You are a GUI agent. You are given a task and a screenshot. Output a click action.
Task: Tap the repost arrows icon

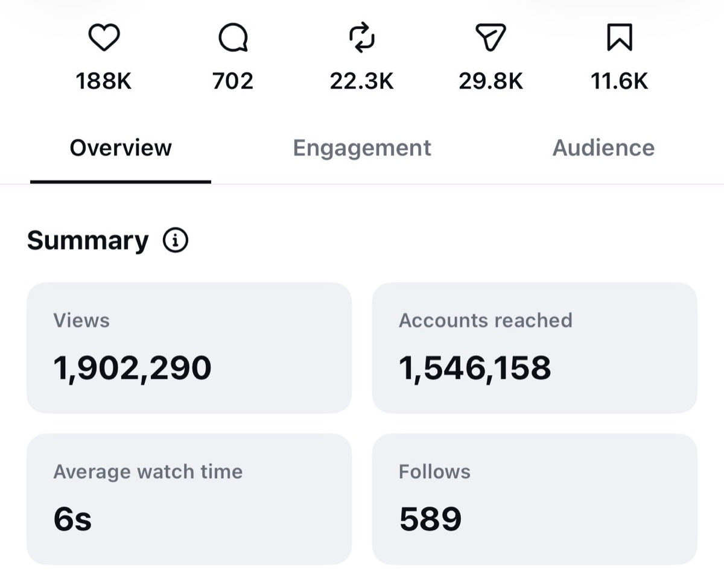point(362,39)
